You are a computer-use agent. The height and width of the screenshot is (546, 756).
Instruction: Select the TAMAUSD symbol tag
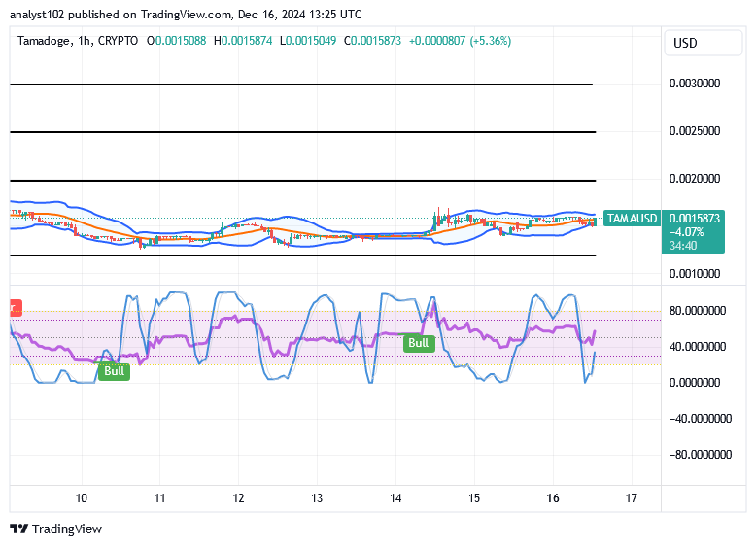click(x=633, y=219)
